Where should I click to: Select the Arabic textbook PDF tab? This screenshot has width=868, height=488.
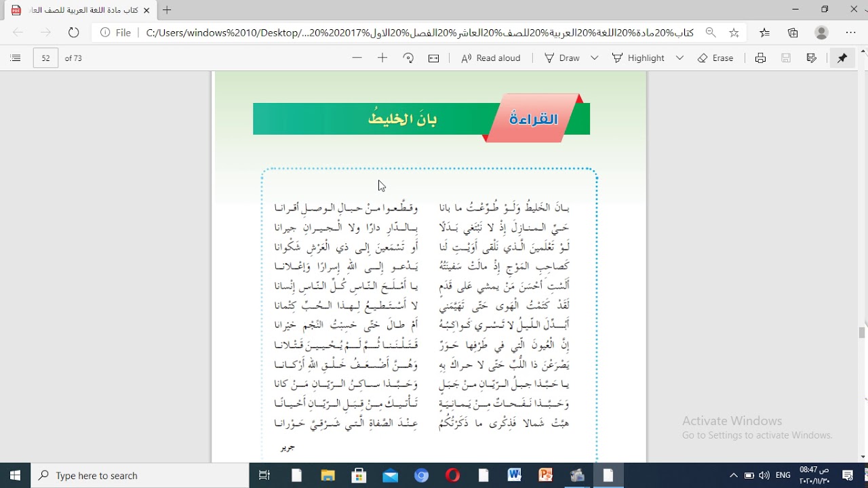click(80, 10)
